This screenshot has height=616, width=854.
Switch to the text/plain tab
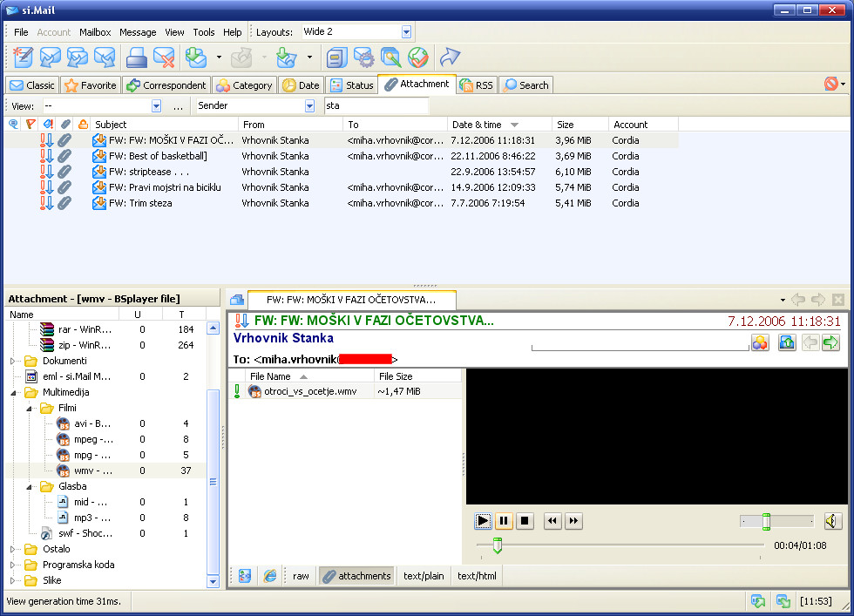tap(424, 576)
